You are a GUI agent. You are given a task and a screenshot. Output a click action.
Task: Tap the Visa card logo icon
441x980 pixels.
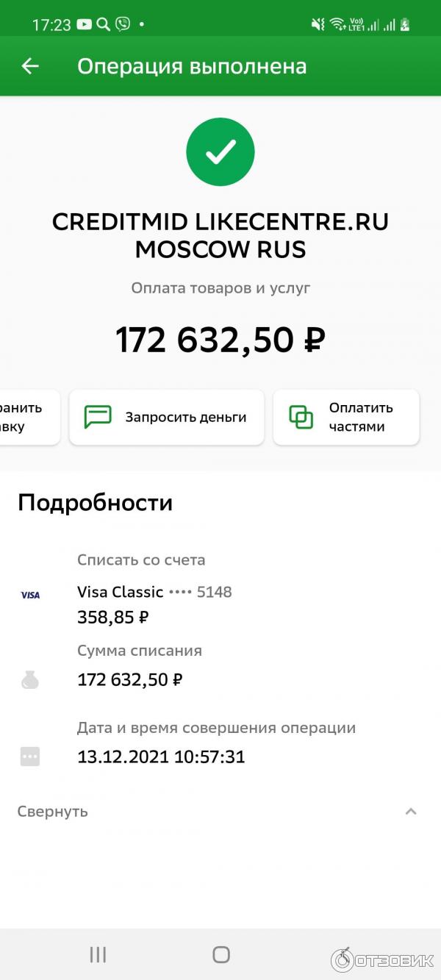click(30, 595)
